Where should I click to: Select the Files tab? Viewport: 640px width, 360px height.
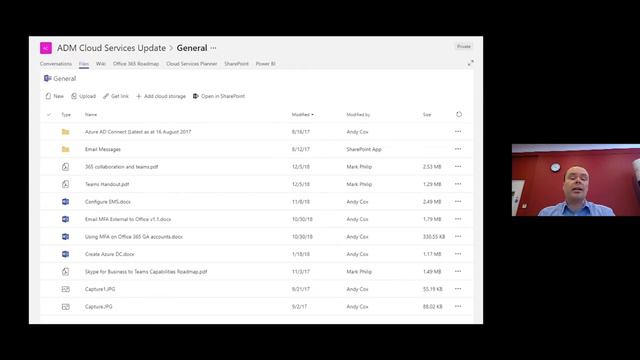click(x=84, y=64)
